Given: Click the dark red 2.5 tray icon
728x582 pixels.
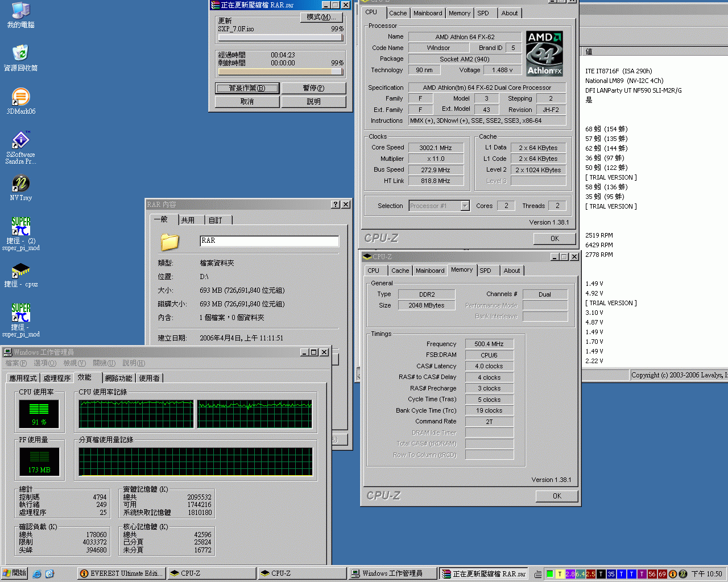Looking at the screenshot, I should click(590, 574).
